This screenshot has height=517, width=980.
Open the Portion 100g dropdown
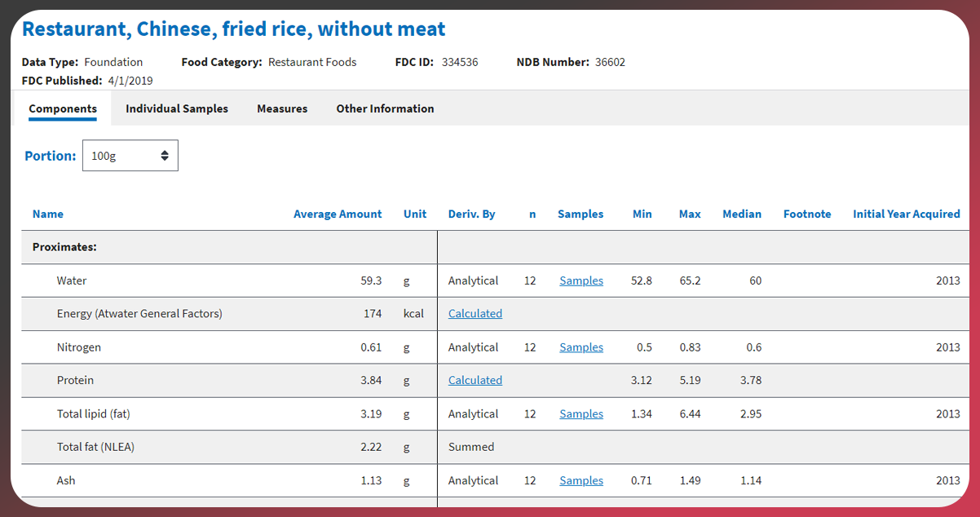[130, 156]
